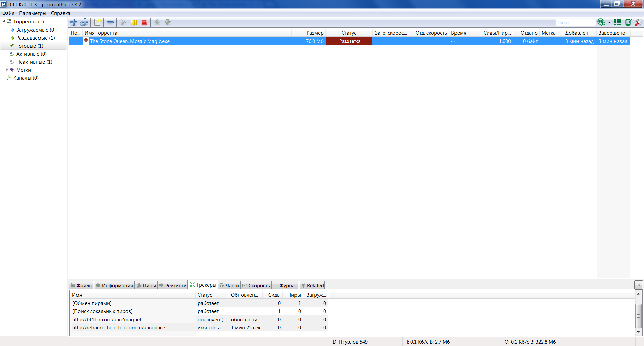The image size is (644, 346).
Task: Open the search provider dropdown arrow
Action: [x=609, y=22]
